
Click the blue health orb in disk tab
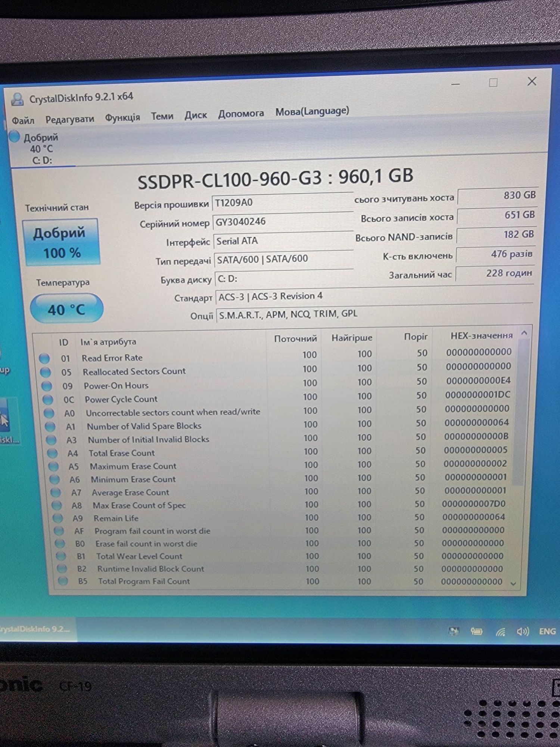pyautogui.click(x=14, y=136)
